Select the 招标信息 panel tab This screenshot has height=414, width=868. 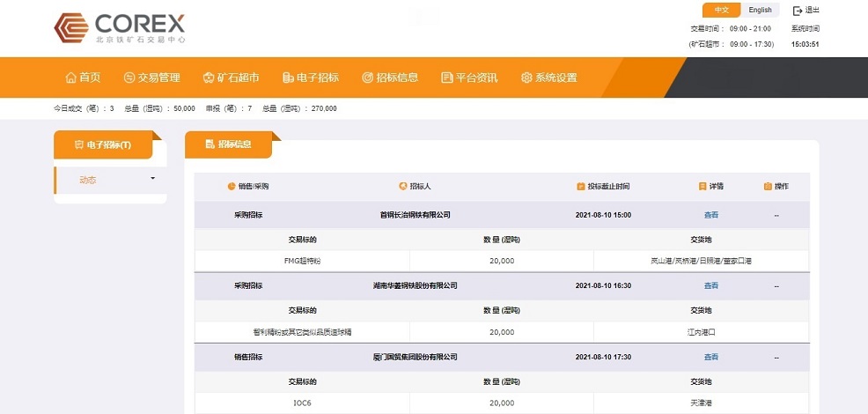click(x=228, y=144)
